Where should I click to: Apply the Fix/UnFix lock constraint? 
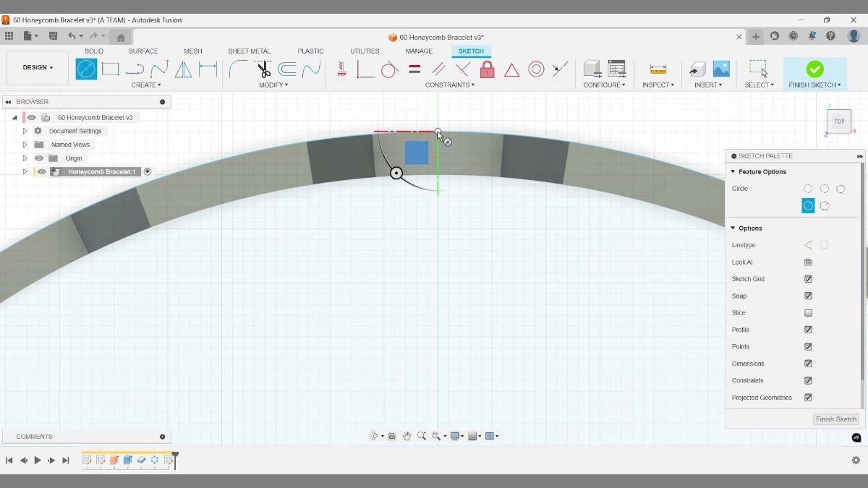click(487, 69)
